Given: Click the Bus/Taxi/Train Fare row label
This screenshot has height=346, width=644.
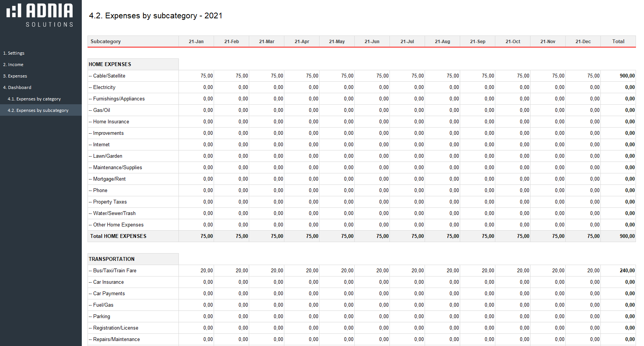Looking at the screenshot, I should click(x=115, y=270).
